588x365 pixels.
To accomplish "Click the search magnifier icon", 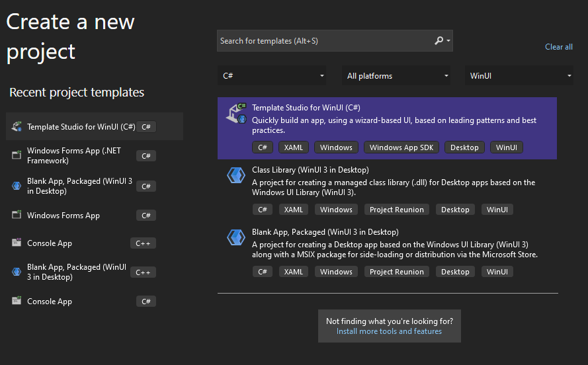I will [x=439, y=40].
